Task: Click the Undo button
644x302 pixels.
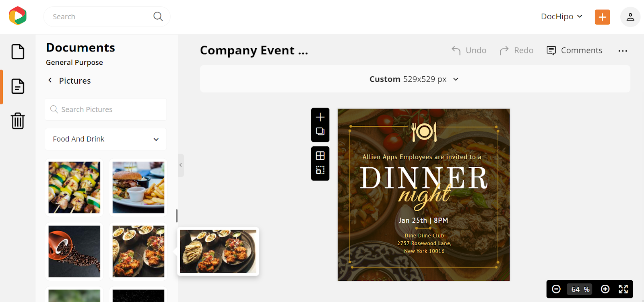Action: click(469, 50)
